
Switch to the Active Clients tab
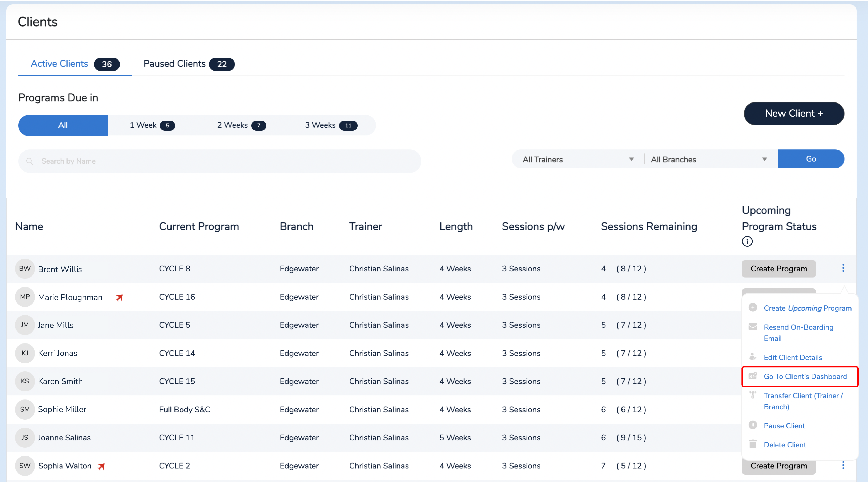coord(75,64)
